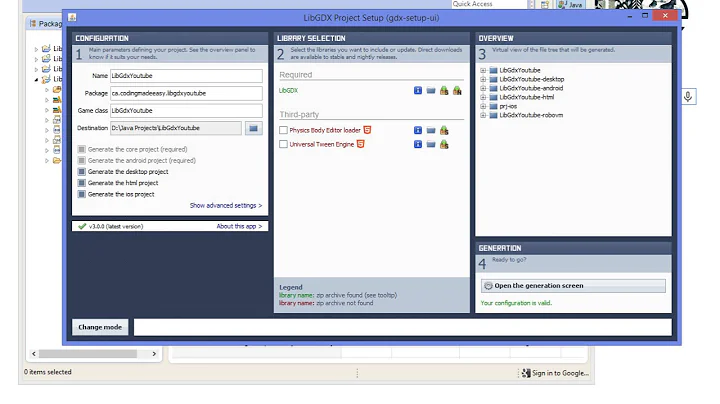Switch to Java perspective in Eclipse
The image size is (720, 404).
tap(570, 5)
